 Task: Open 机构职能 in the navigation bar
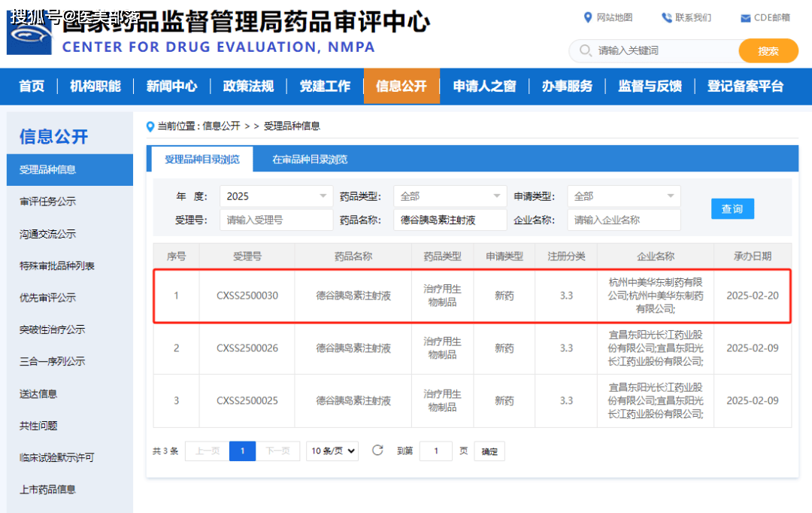pyautogui.click(x=95, y=86)
